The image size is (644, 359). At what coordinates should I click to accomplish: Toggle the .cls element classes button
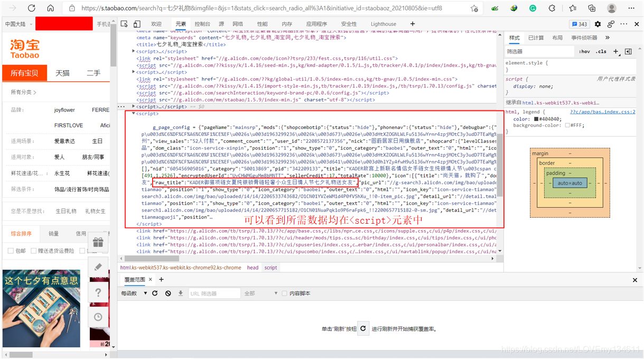click(x=601, y=51)
